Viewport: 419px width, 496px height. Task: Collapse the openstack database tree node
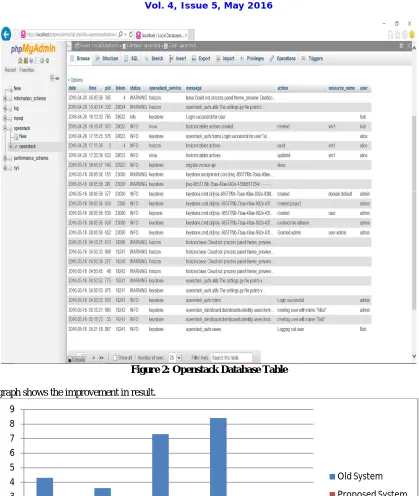click(x=5, y=128)
